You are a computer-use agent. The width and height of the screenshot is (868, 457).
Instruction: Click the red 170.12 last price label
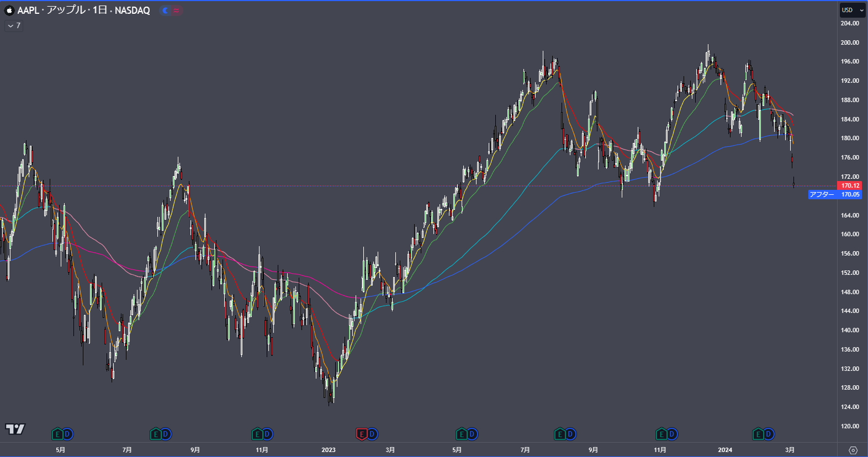pos(850,185)
